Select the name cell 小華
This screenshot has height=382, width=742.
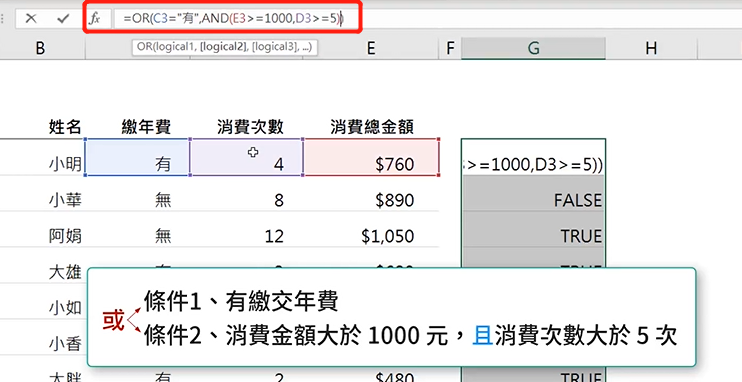point(65,200)
